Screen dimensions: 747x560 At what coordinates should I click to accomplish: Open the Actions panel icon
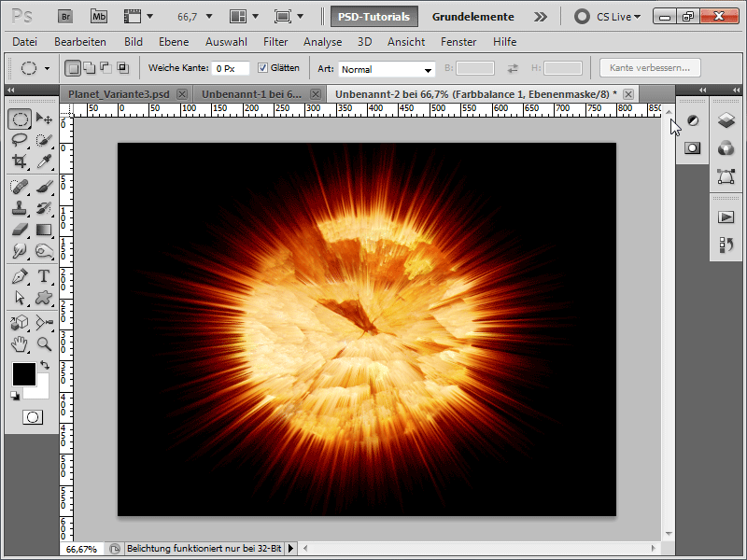(x=726, y=217)
